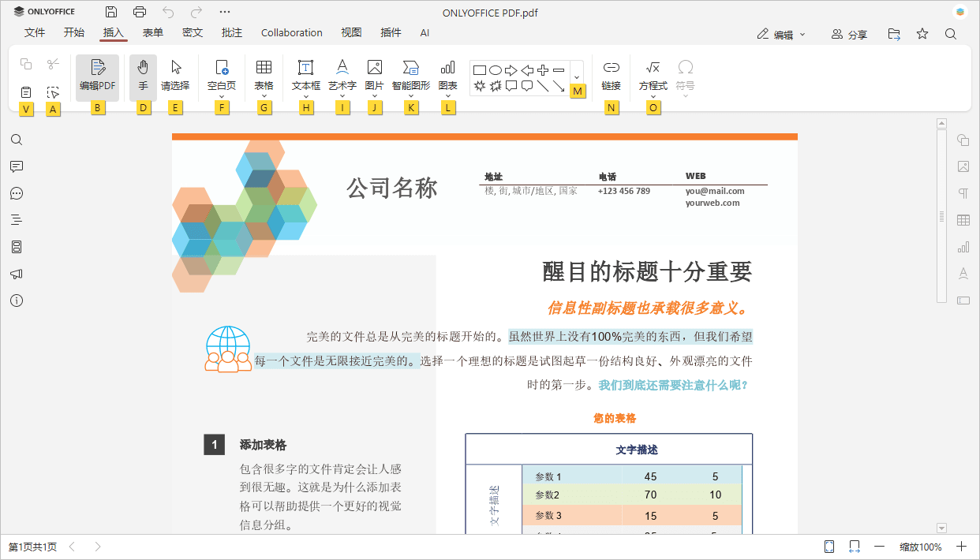The image size is (980, 560).
Task: Open the Comments panel in left sidebar
Action: (x=17, y=166)
